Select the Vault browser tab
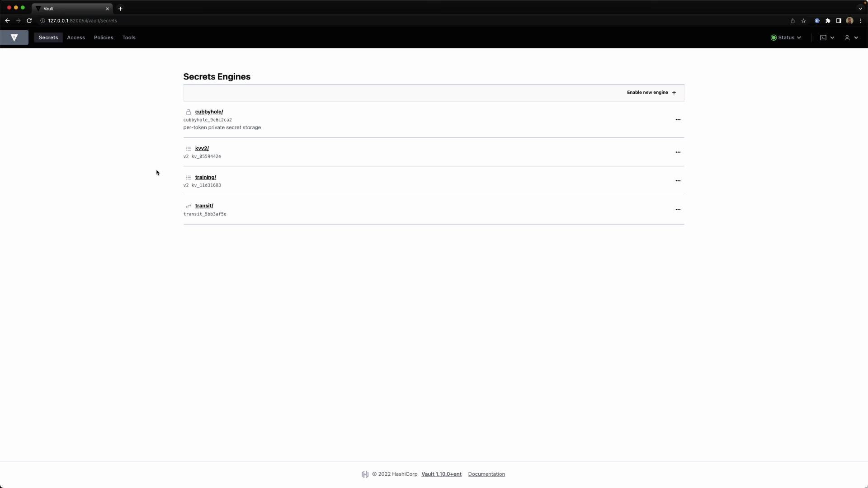Image resolution: width=868 pixels, height=488 pixels. tap(72, 9)
